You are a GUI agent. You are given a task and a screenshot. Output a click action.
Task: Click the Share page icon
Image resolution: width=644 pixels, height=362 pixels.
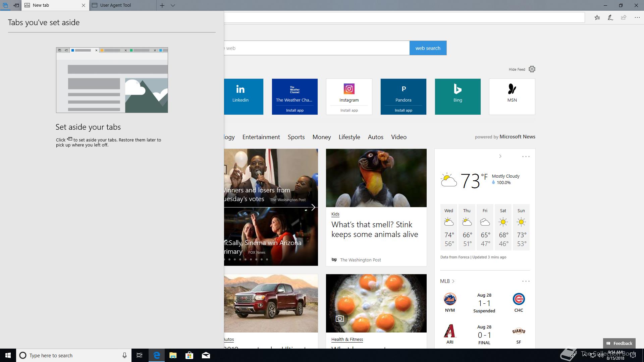pyautogui.click(x=624, y=17)
